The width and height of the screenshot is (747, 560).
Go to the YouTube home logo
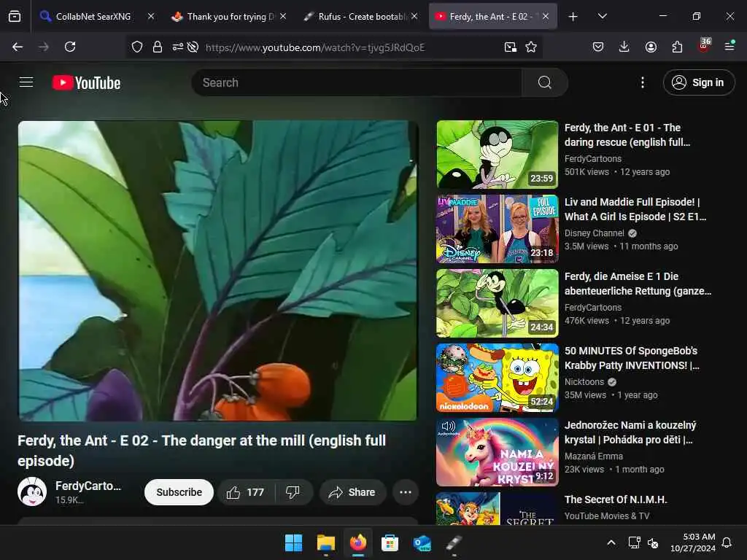coord(86,83)
